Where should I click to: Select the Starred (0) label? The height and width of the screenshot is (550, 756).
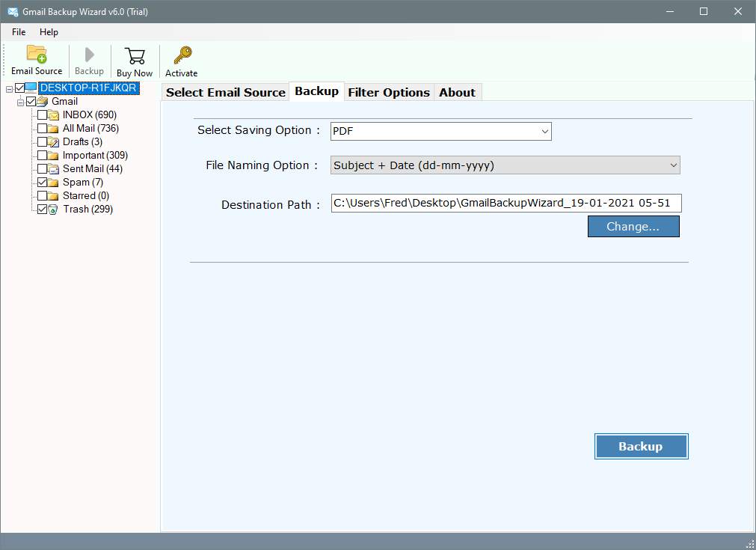tap(86, 196)
